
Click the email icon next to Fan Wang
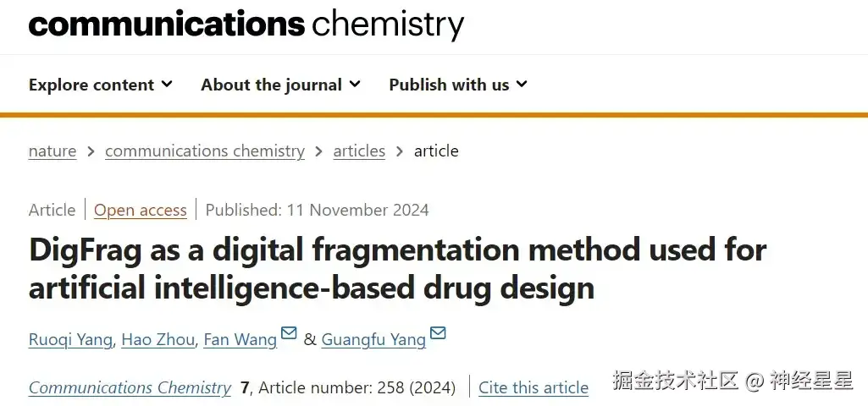(289, 334)
